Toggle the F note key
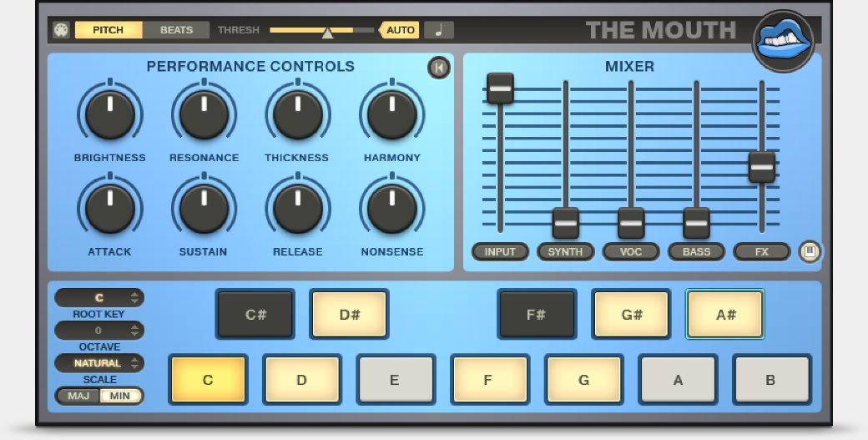 (x=490, y=380)
